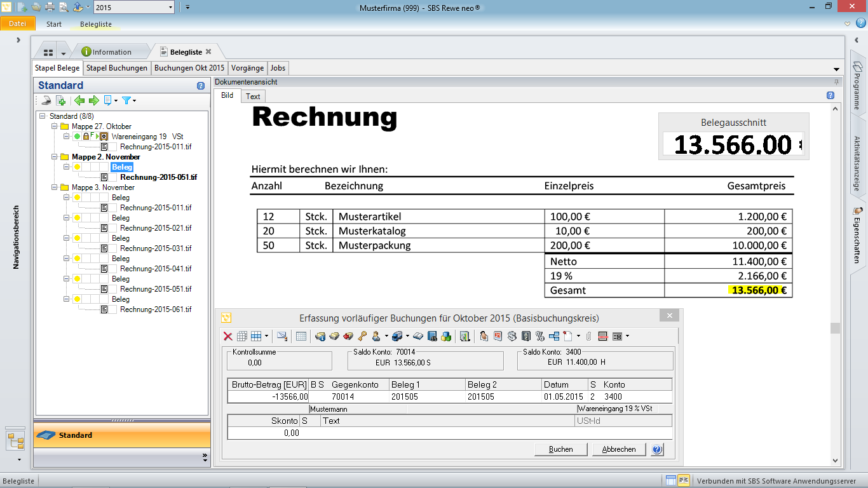Click the Buchen button
The height and width of the screenshot is (488, 868).
560,449
